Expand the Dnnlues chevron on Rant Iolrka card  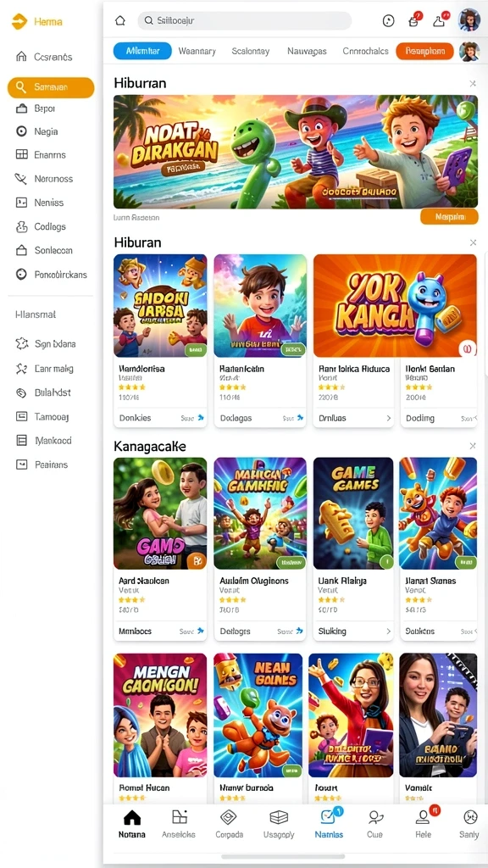(388, 418)
